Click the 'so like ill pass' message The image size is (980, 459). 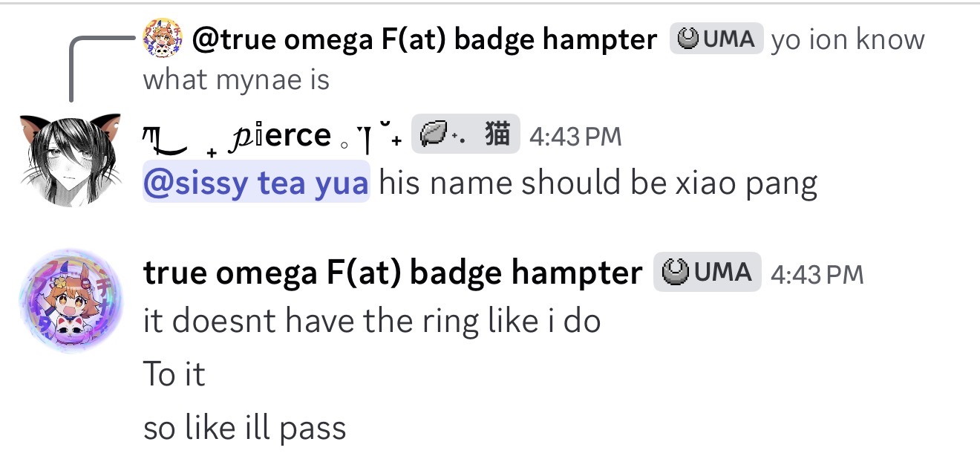(x=244, y=429)
